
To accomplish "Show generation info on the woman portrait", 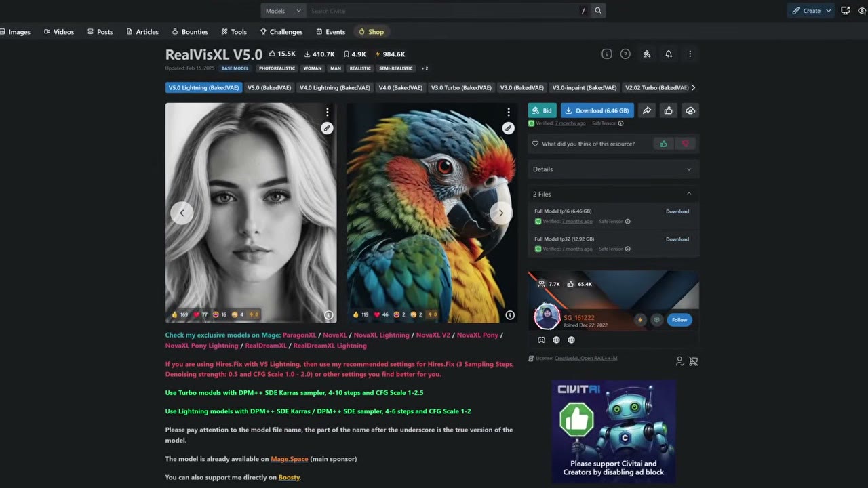I will (328, 315).
